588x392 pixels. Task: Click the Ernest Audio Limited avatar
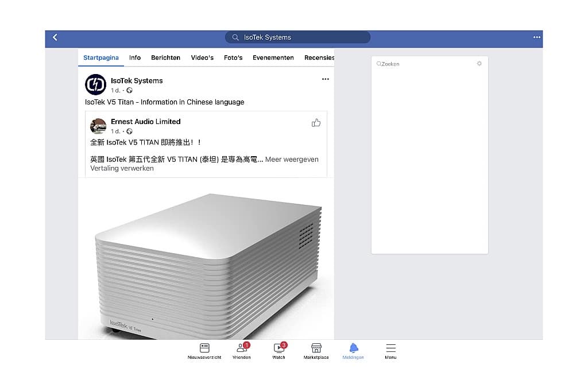pos(98,126)
